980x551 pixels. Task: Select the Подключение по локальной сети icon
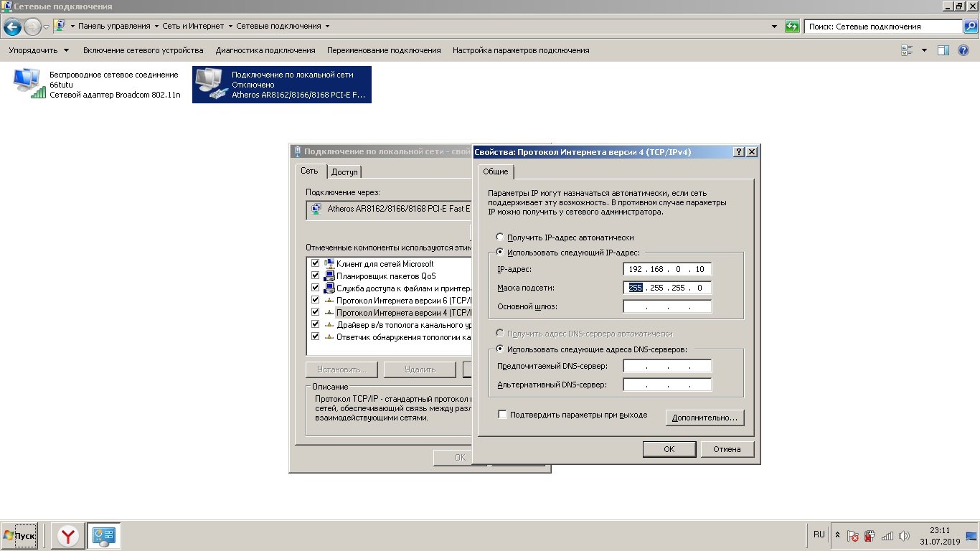pyautogui.click(x=211, y=84)
